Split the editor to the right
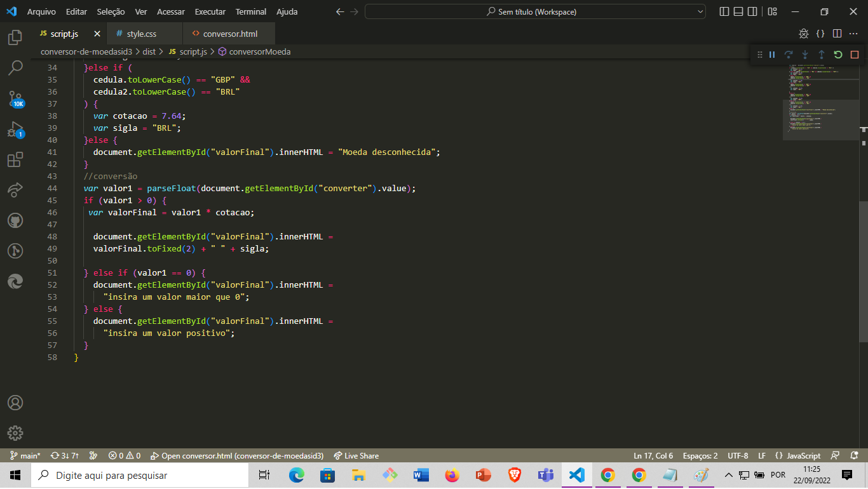The width and height of the screenshot is (868, 489). point(837,34)
